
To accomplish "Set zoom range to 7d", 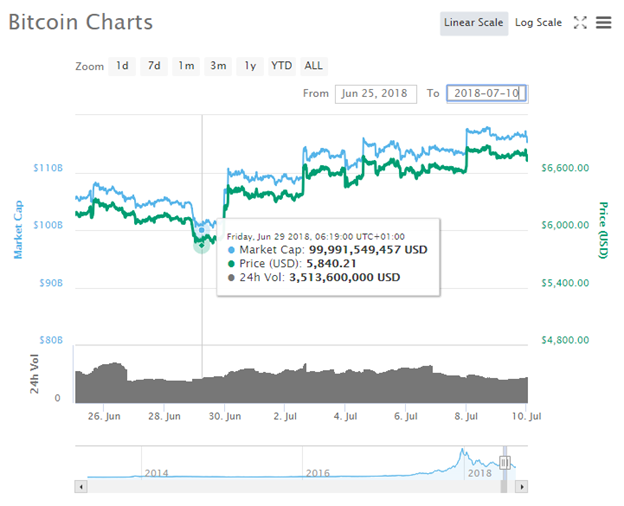I will [x=154, y=66].
